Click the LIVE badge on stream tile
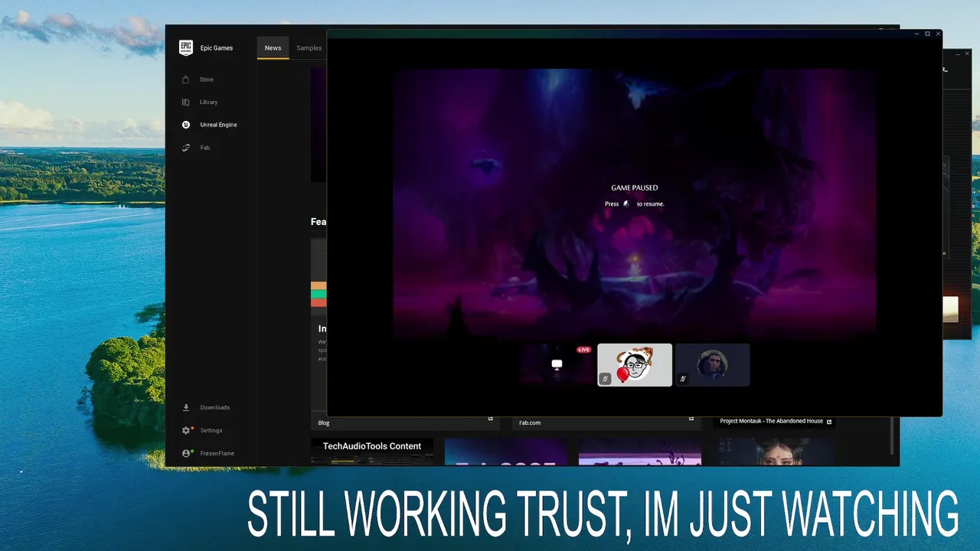Image resolution: width=980 pixels, height=551 pixels. pyautogui.click(x=584, y=350)
